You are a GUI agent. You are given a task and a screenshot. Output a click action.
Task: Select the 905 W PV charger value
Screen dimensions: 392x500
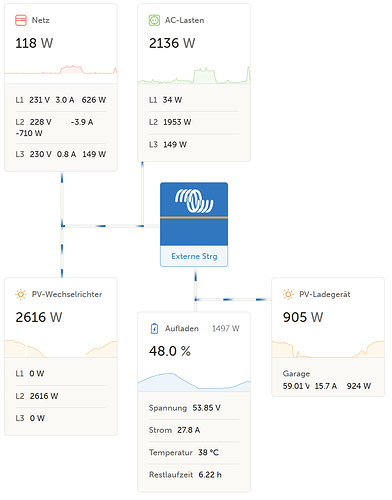[303, 317]
